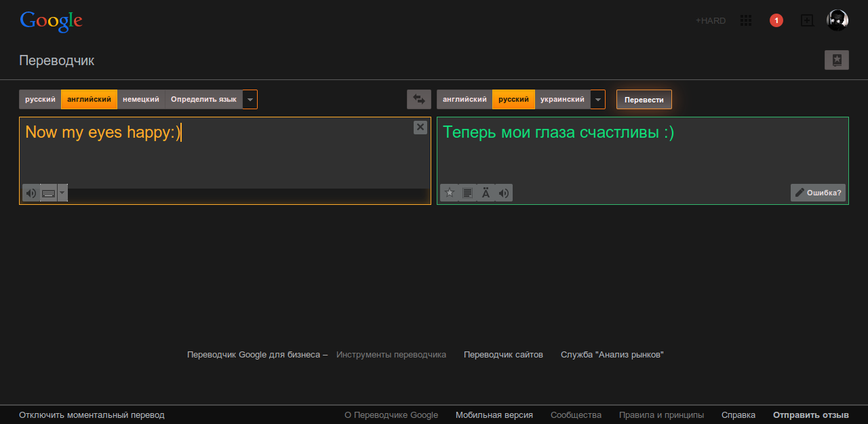Save translation to phrasebook with star icon
Viewport: 868px width, 424px height.
449,193
